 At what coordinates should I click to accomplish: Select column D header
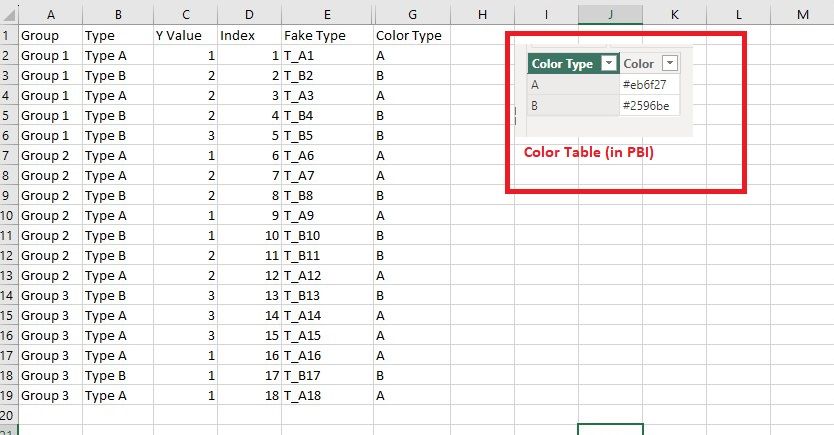(249, 15)
